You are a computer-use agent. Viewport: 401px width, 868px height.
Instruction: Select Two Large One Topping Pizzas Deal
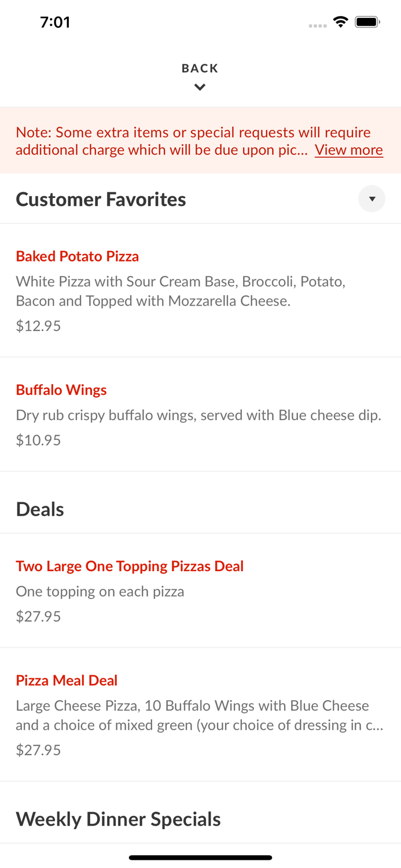(x=130, y=566)
